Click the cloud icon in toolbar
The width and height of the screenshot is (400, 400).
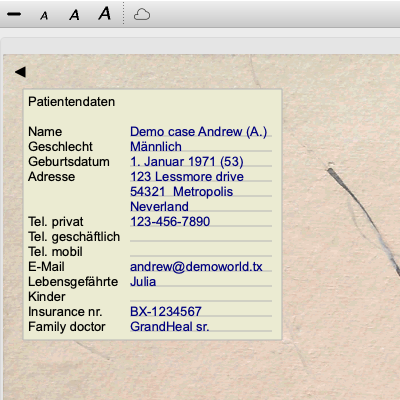(x=142, y=15)
